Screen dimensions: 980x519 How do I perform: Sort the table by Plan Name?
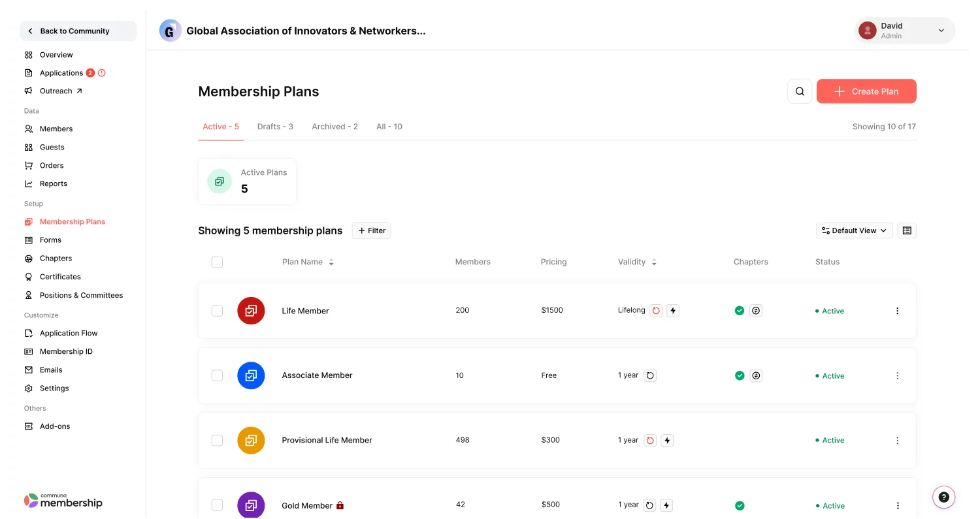click(x=331, y=262)
